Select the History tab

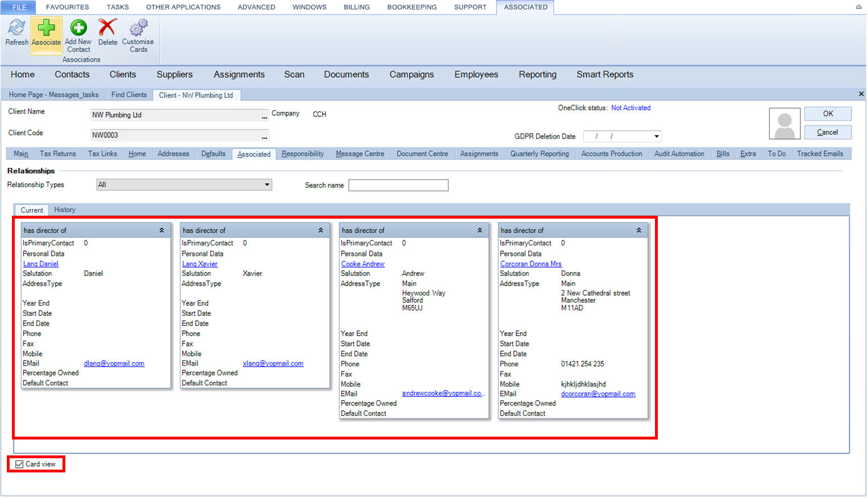pyautogui.click(x=65, y=210)
